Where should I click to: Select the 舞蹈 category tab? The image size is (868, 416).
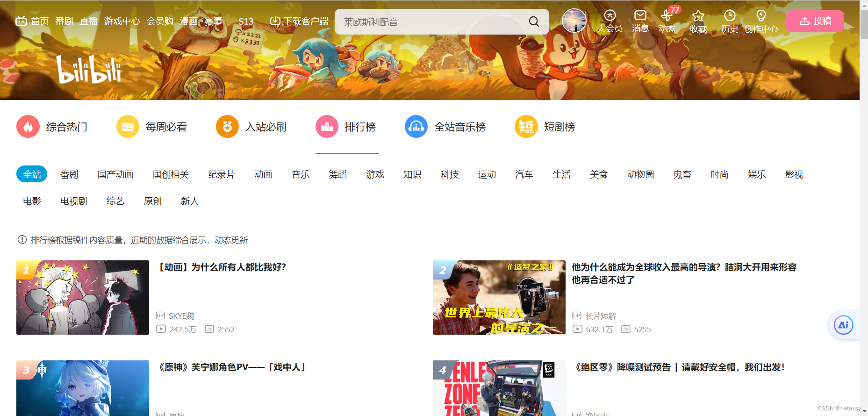[x=337, y=174]
